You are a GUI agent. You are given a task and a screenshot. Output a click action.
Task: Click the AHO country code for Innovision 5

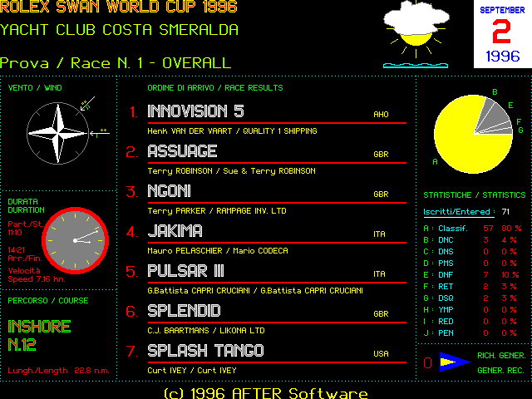pos(381,115)
